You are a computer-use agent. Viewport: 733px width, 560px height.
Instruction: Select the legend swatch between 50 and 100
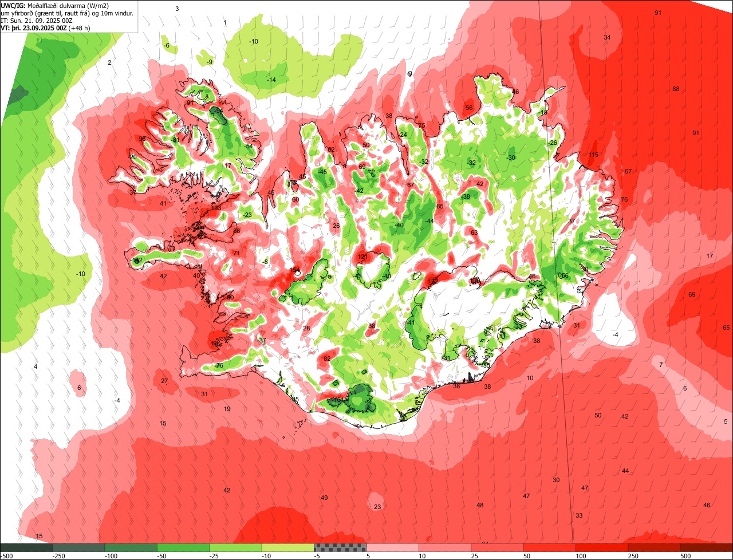click(x=550, y=548)
